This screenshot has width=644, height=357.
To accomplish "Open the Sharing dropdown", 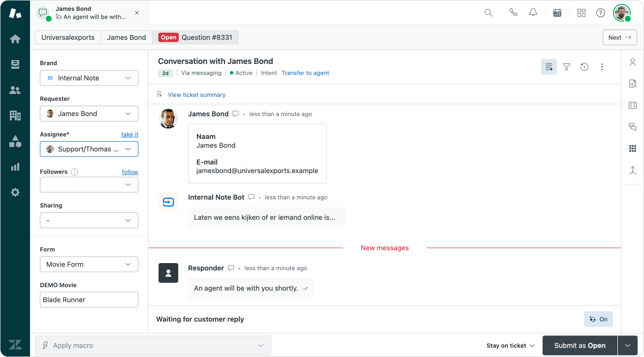I will coord(89,220).
